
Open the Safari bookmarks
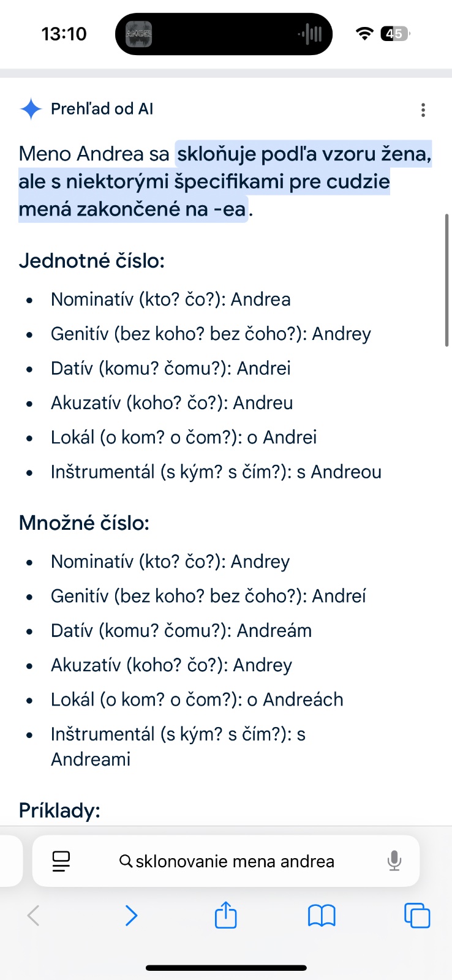[322, 916]
